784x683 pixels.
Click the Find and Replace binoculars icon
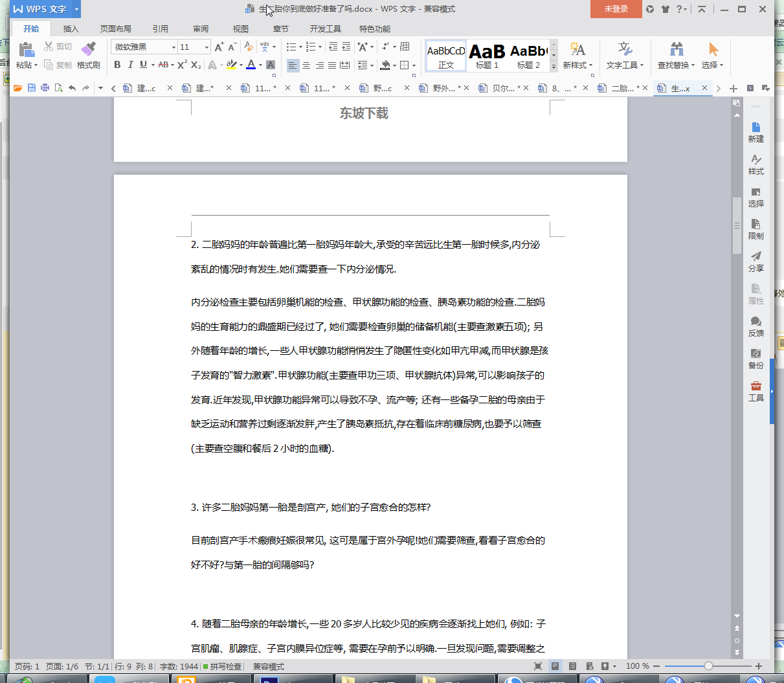coord(677,49)
